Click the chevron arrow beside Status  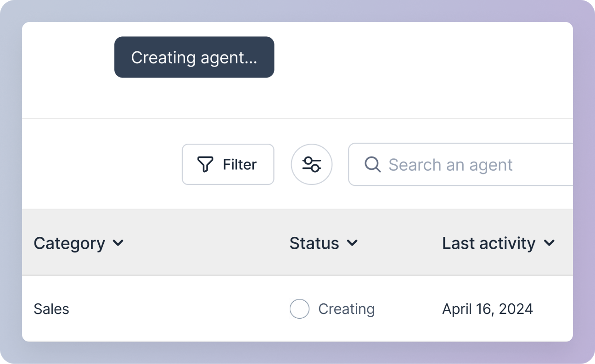pos(352,243)
